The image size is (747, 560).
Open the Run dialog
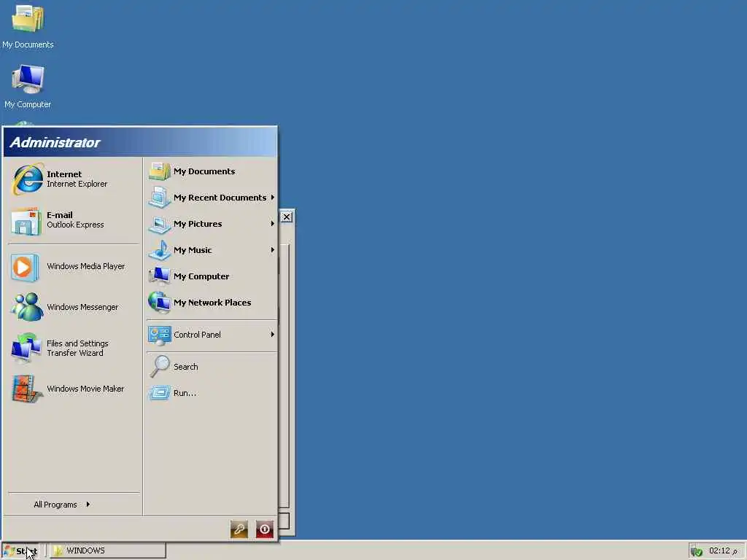[x=212, y=393]
